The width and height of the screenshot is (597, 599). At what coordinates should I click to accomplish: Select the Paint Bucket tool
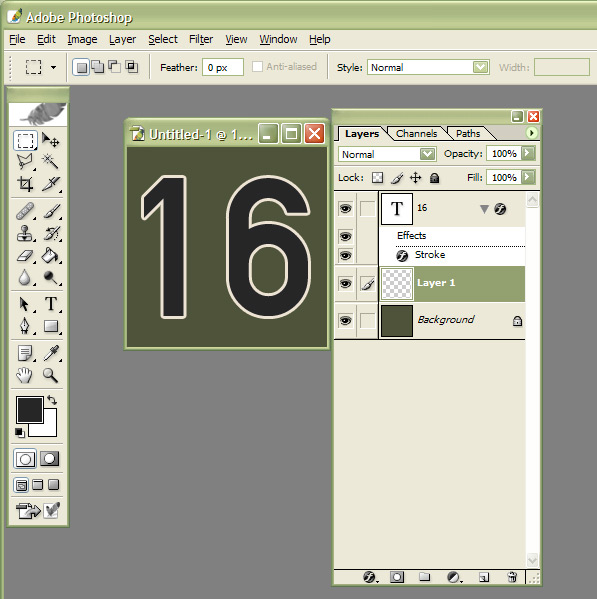tap(50, 256)
